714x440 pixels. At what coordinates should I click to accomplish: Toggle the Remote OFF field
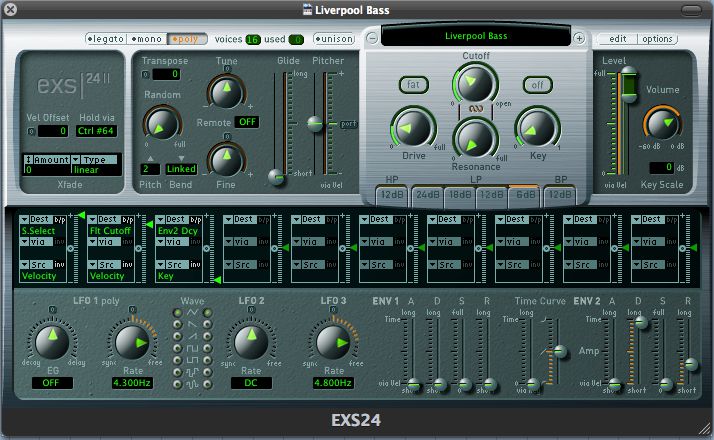point(247,122)
